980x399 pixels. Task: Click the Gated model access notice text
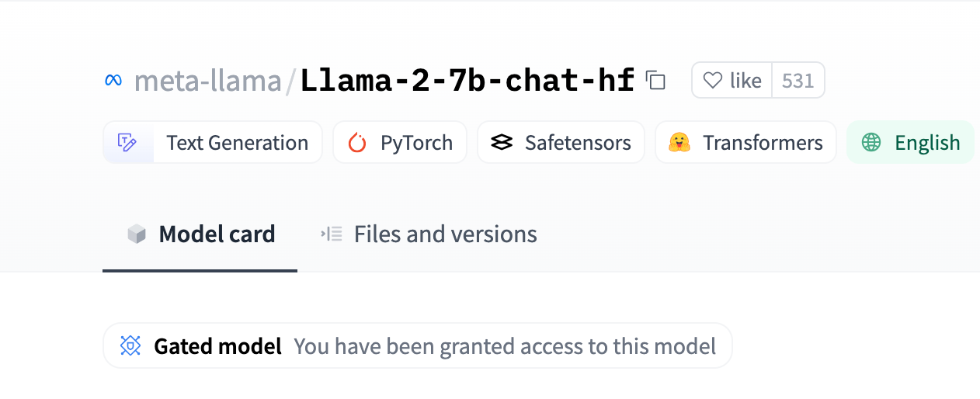pyautogui.click(x=505, y=346)
